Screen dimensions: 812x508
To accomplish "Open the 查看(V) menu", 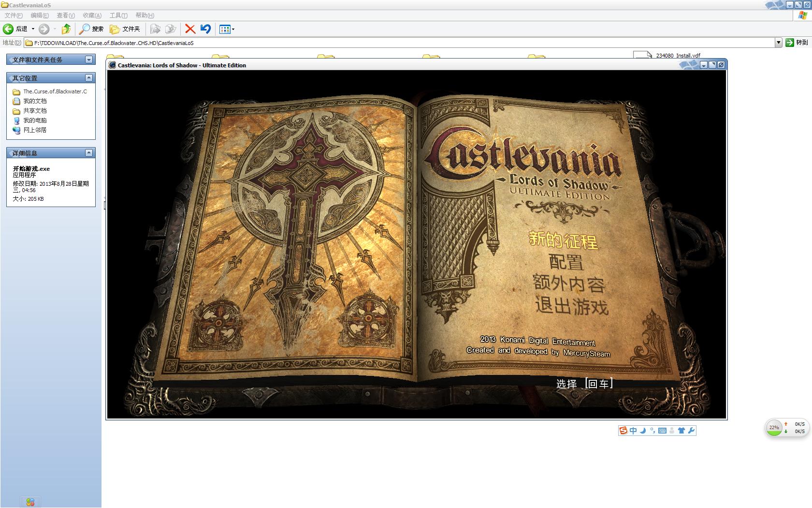I will (x=66, y=15).
